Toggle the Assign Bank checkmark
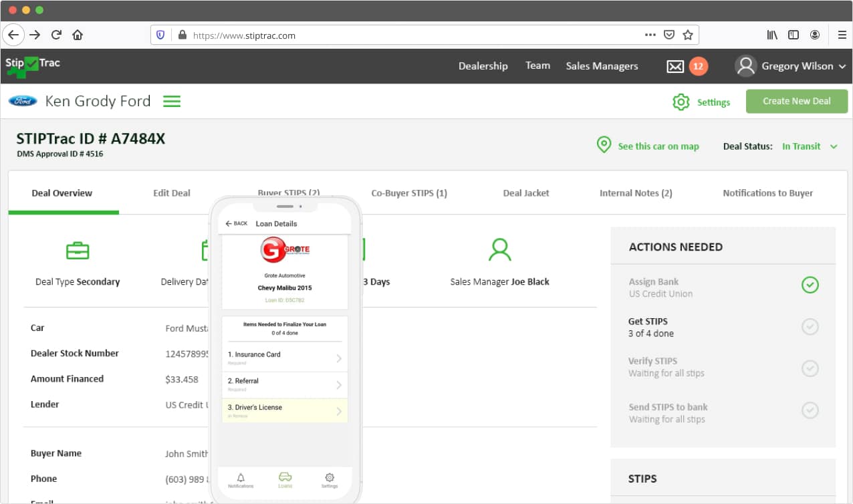 coord(810,285)
